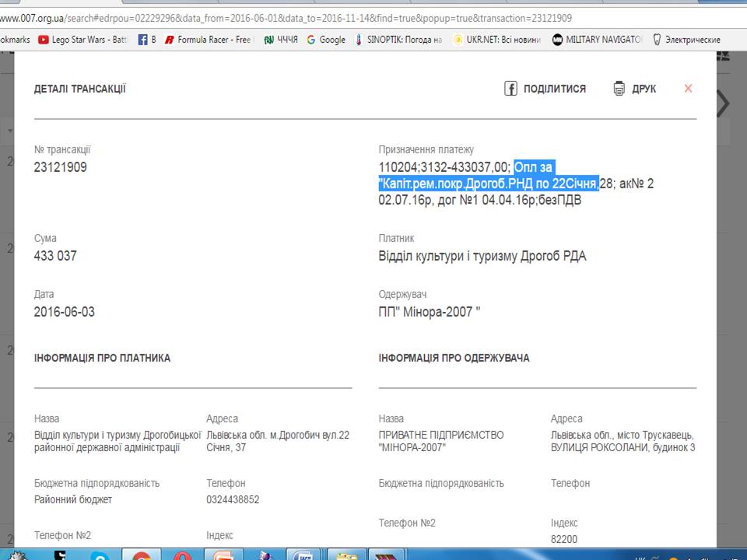Screen dimensions: 747x560
Task: Share transaction via ПОДІЛИТИСЯ button
Action: click(x=545, y=89)
